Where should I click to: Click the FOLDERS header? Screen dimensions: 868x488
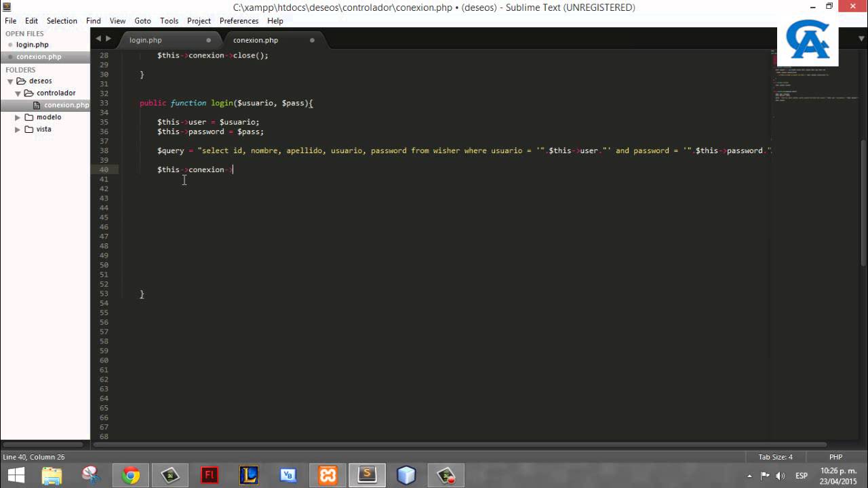(x=20, y=70)
